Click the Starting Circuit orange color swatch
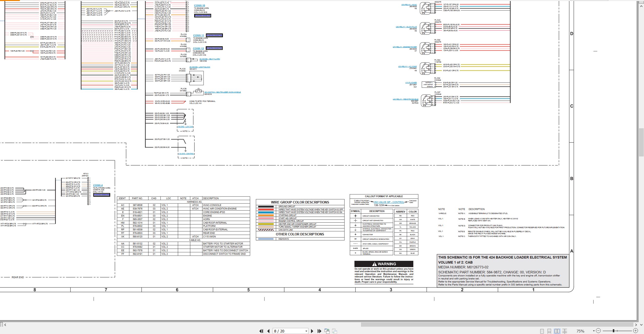The height and width of the screenshot is (334, 644). 266,215
